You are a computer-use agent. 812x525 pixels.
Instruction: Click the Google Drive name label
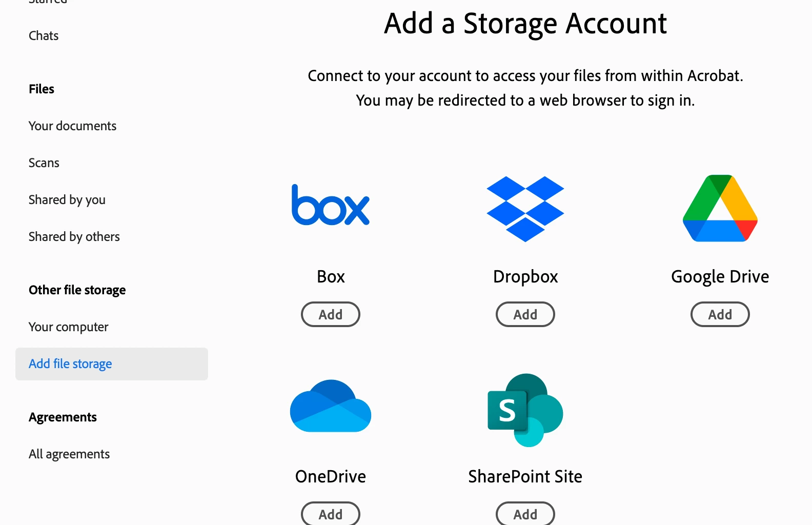click(x=720, y=277)
